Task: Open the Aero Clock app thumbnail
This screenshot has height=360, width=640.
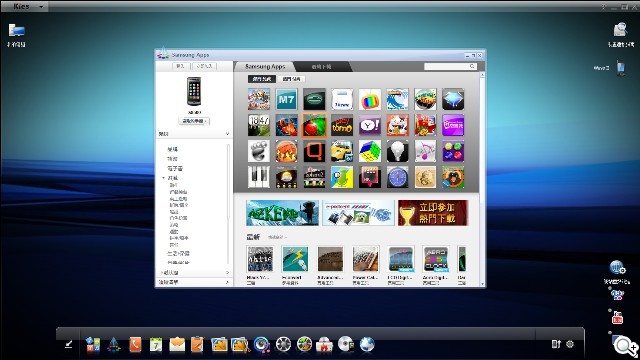Action: tap(436, 259)
